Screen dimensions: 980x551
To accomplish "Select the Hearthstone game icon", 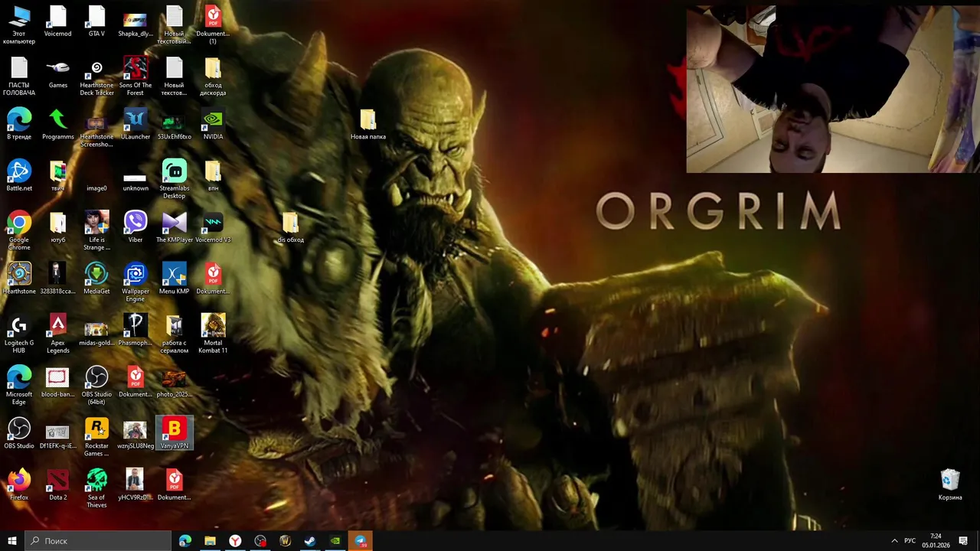I will click(19, 279).
